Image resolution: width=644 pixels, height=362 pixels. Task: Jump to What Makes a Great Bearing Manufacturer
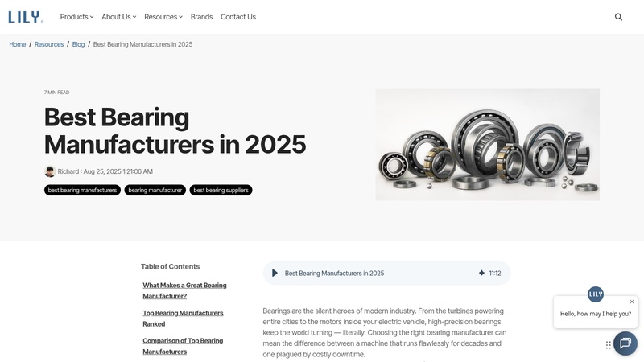184,290
